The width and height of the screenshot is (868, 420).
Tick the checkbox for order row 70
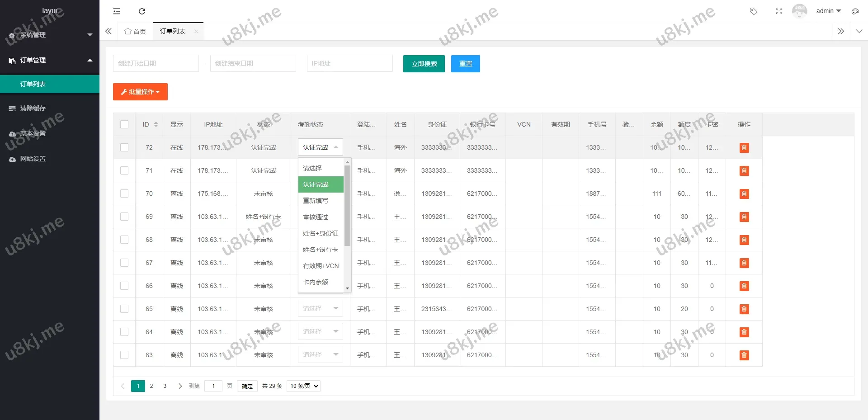[124, 193]
